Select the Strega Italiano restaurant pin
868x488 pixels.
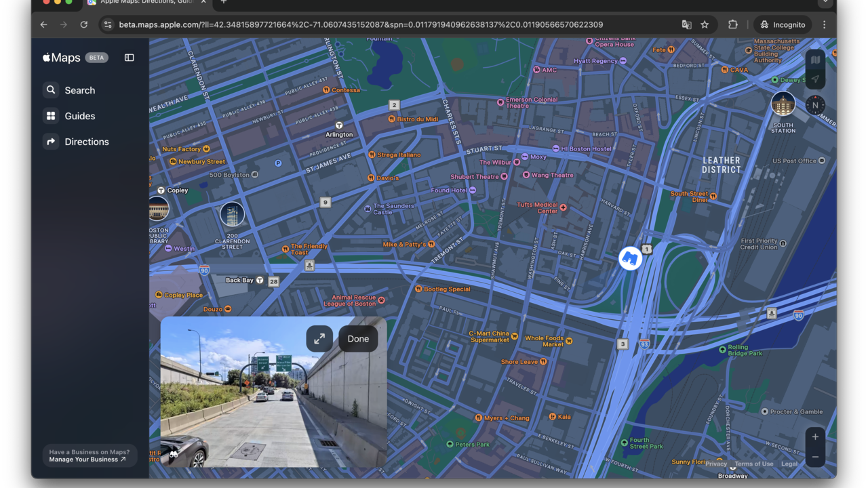[372, 155]
